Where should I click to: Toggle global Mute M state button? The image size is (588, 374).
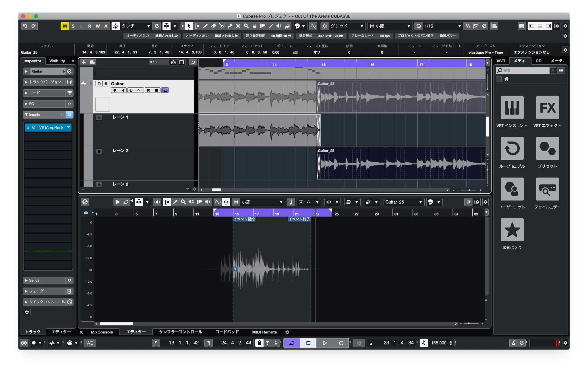[65, 26]
